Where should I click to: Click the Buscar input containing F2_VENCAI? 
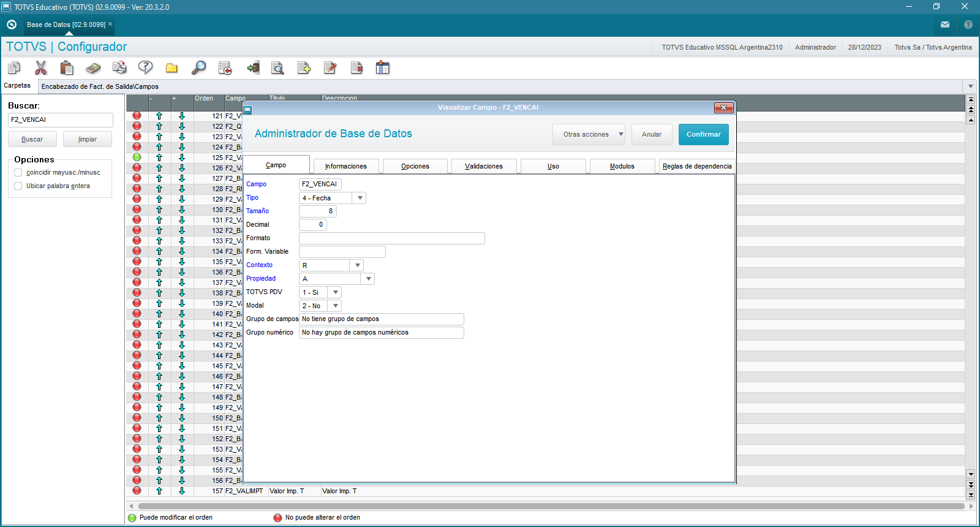[x=61, y=120]
